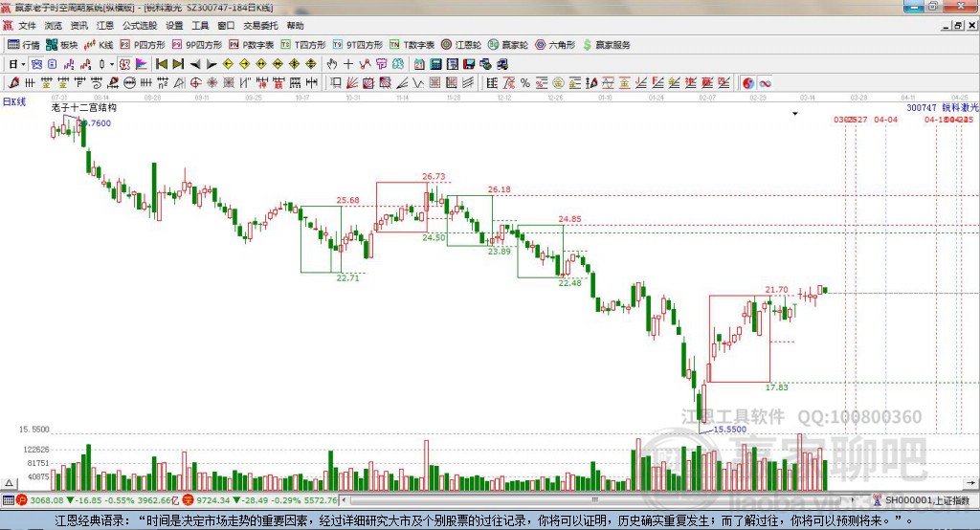Open the 文件 menu
The height and width of the screenshot is (530, 980).
pos(27,26)
